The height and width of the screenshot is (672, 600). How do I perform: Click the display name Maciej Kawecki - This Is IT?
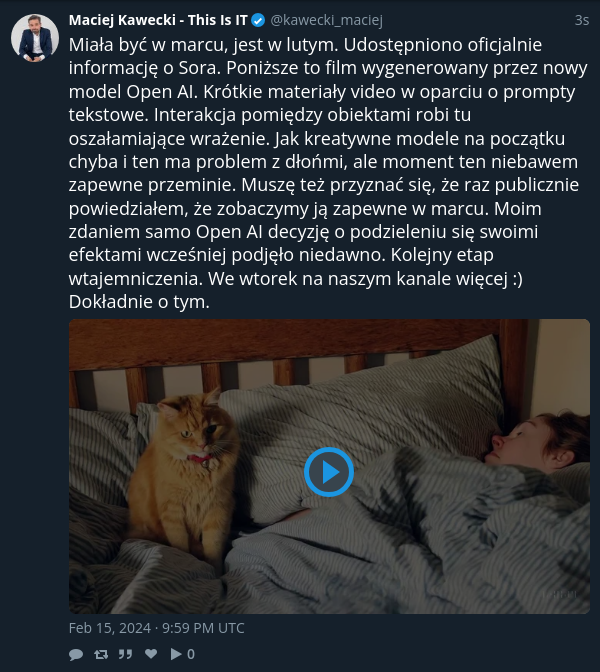158,20
